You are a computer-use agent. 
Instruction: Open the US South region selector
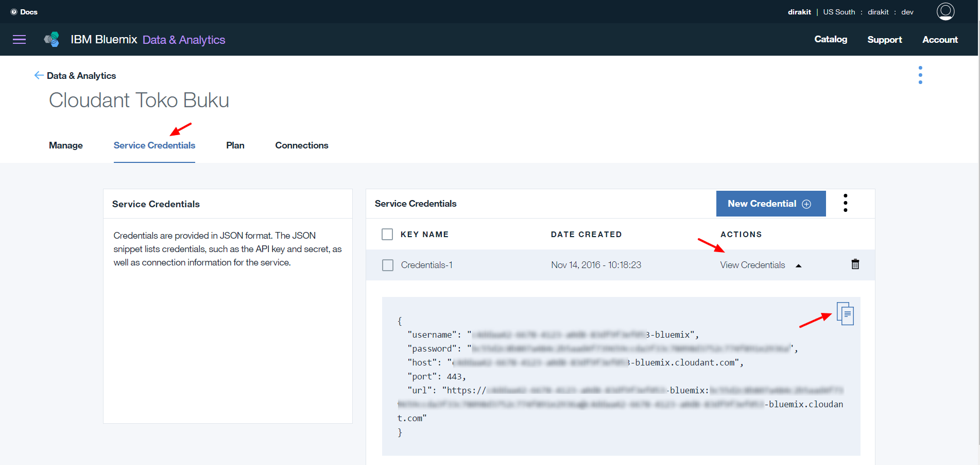(x=839, y=12)
